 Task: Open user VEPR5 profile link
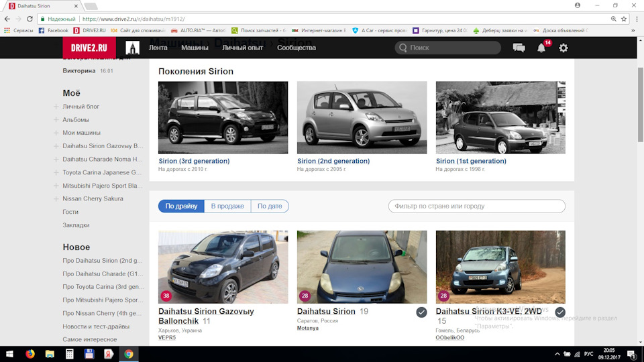click(167, 337)
